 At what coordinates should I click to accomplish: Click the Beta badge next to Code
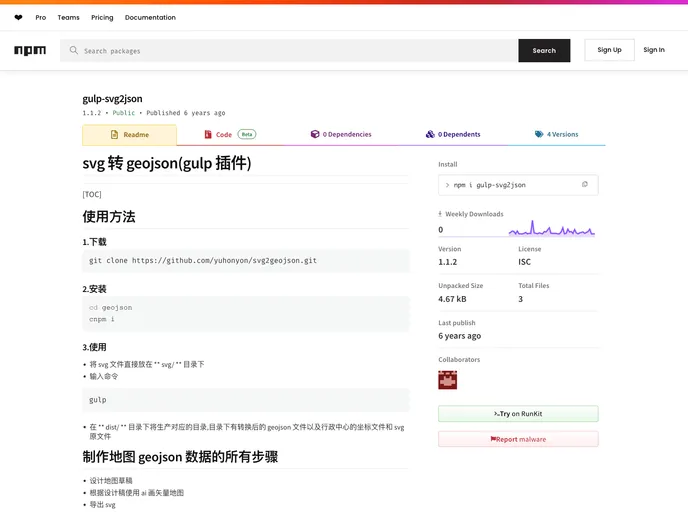pyautogui.click(x=247, y=134)
